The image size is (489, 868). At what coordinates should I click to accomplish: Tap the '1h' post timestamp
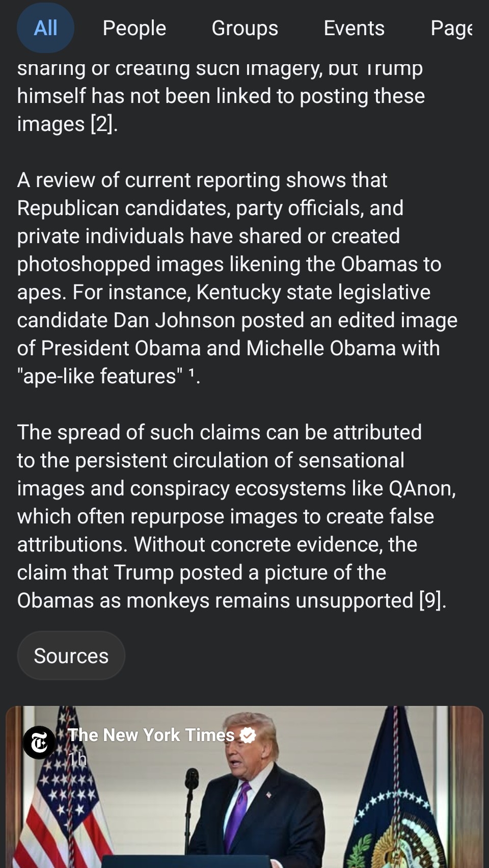pos(78,759)
